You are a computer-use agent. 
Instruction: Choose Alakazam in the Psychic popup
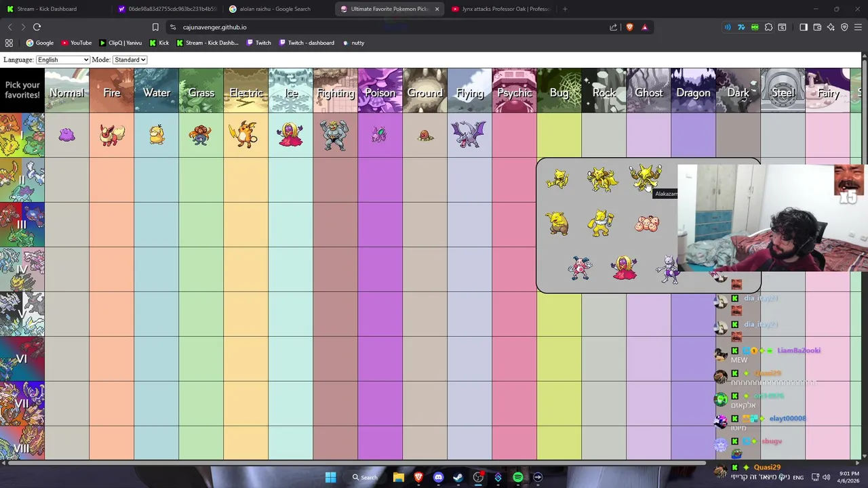pyautogui.click(x=646, y=178)
